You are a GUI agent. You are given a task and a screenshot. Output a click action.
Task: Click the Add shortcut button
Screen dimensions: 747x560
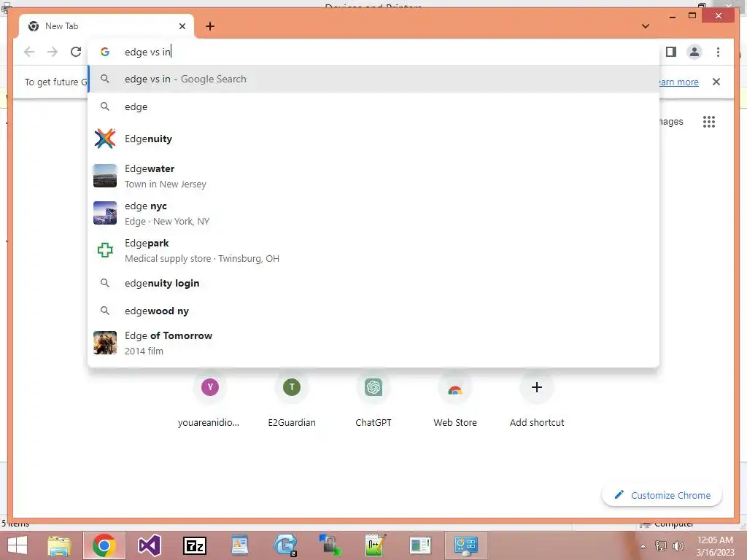[537, 401]
